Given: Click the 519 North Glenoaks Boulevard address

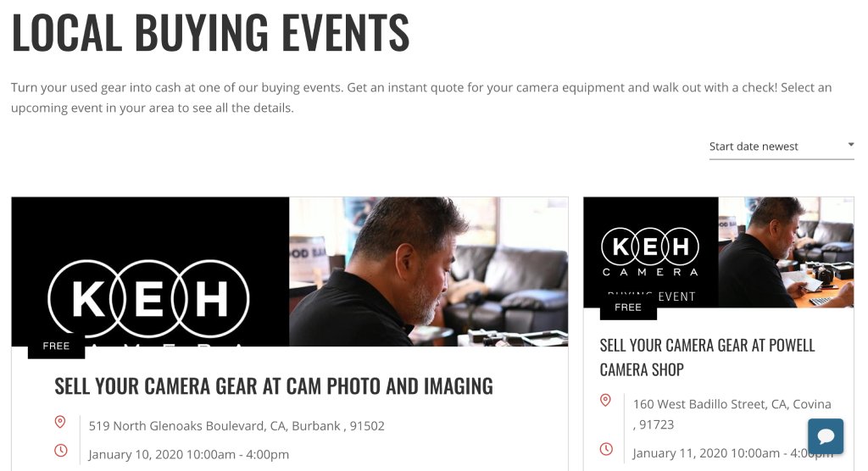Looking at the screenshot, I should pyautogui.click(x=236, y=426).
